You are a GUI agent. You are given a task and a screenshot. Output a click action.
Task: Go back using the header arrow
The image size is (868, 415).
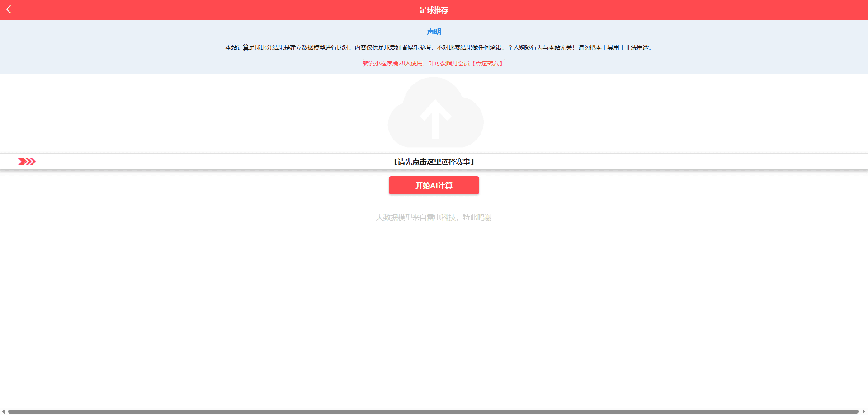[x=9, y=9]
